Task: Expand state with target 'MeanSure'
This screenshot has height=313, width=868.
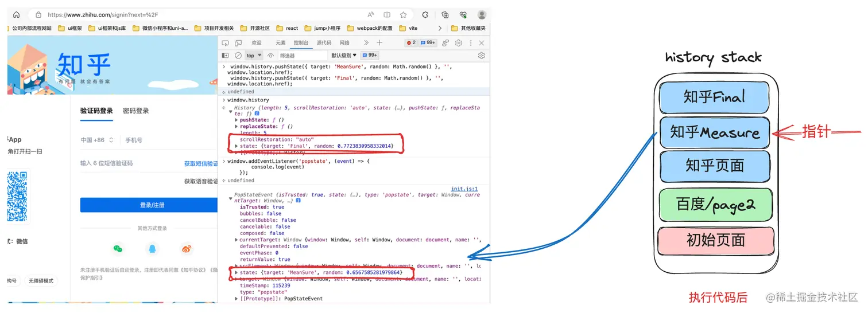Action: pyautogui.click(x=237, y=272)
